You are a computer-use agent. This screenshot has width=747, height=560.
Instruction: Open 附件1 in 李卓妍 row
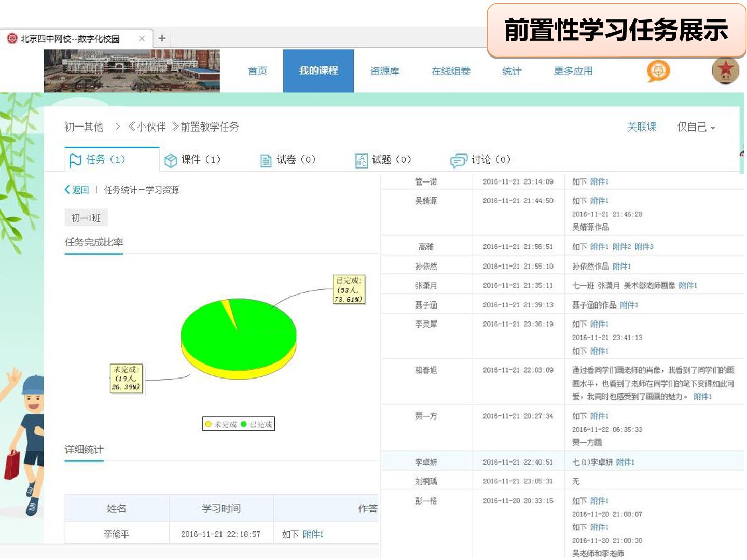[x=625, y=463]
